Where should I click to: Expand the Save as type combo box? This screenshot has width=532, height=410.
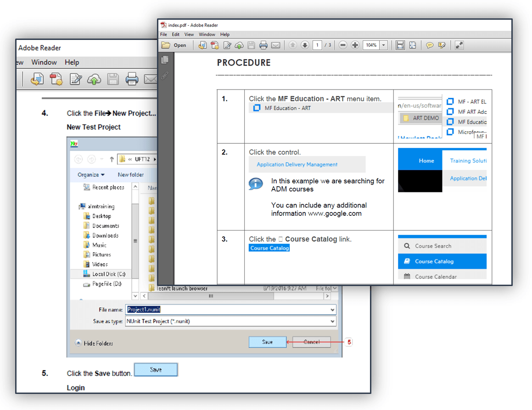pyautogui.click(x=332, y=321)
